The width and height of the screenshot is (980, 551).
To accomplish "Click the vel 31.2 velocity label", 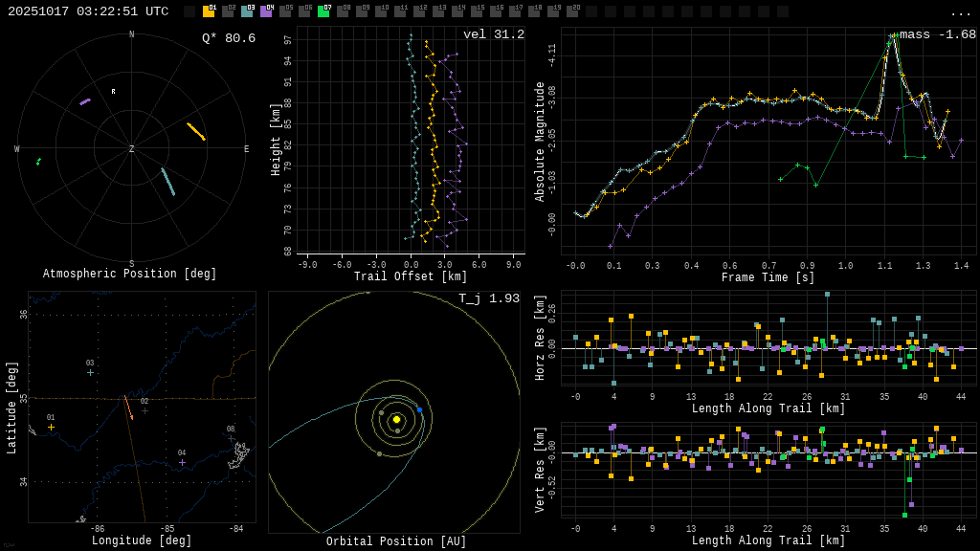I will point(493,34).
